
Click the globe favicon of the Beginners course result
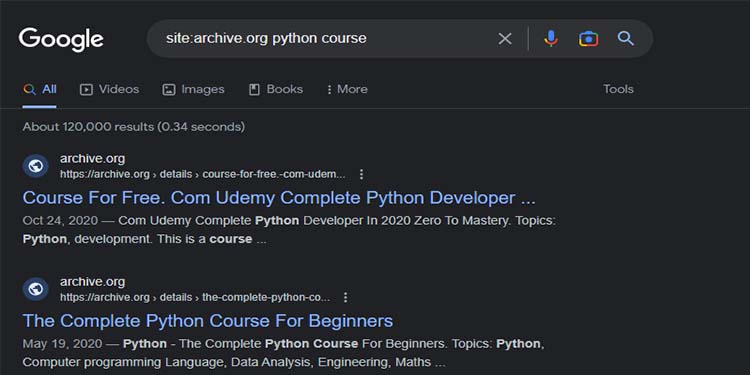35,289
